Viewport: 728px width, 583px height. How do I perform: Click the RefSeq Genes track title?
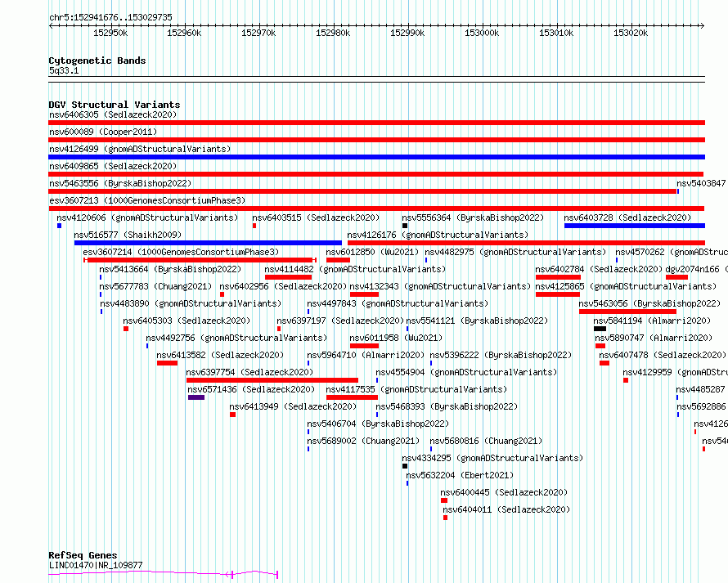click(x=83, y=555)
